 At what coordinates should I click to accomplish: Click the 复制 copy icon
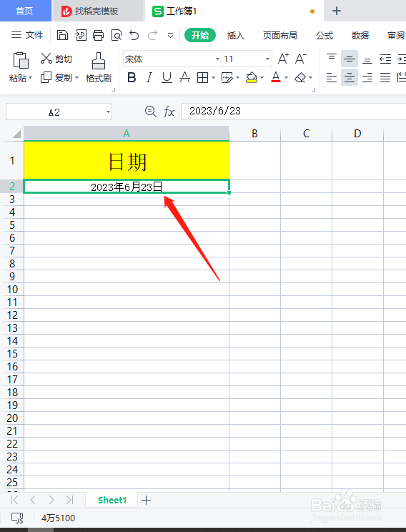click(46, 77)
